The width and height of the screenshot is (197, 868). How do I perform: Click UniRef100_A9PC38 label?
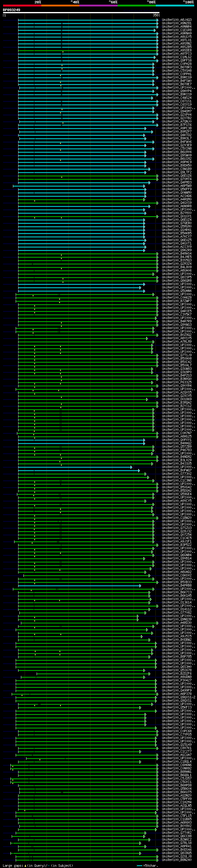point(177,128)
